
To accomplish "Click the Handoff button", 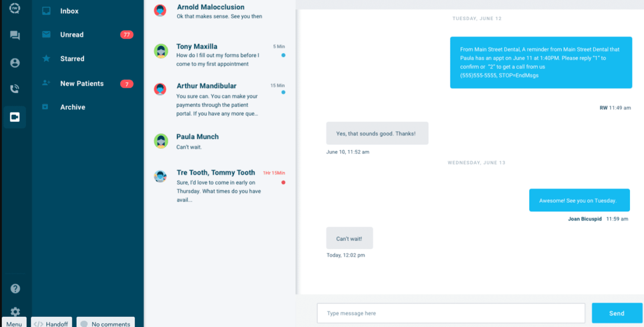I will (x=51, y=323).
